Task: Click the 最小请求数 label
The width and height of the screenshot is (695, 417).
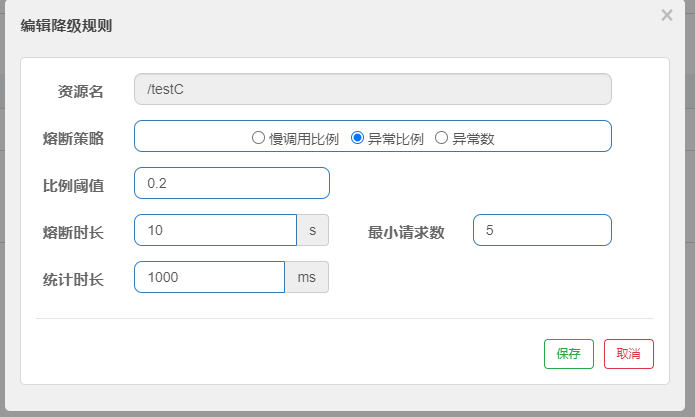Action: 406,232
